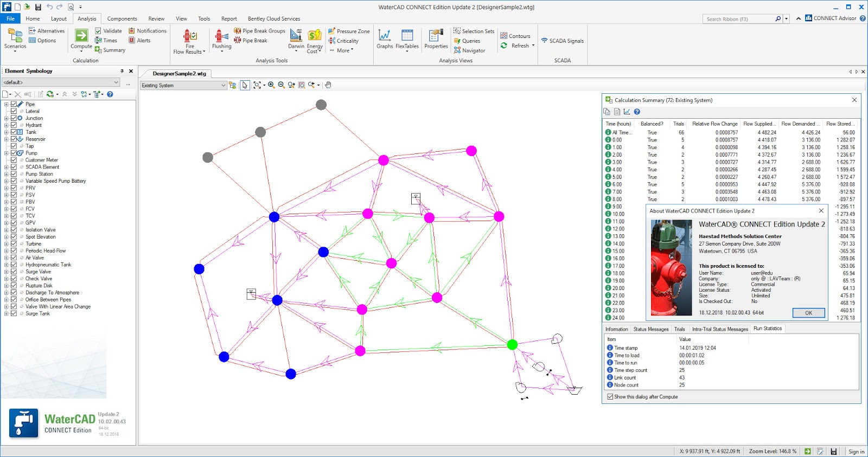This screenshot has width=868, height=457.
Task: Toggle the Hydrant checkbox
Action: [x=14, y=125]
